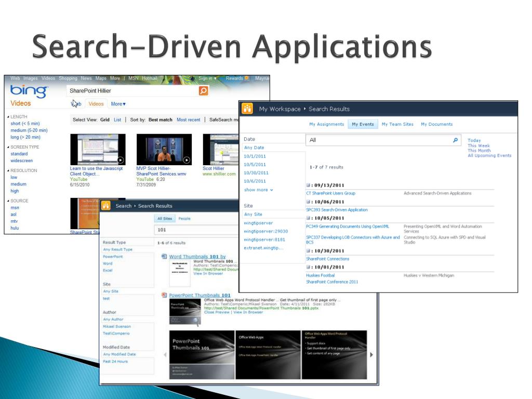Viewport: 532px width, 399px height.
Task: Select the Videos tab below the Bing search box
Action: pyautogui.click(x=96, y=104)
